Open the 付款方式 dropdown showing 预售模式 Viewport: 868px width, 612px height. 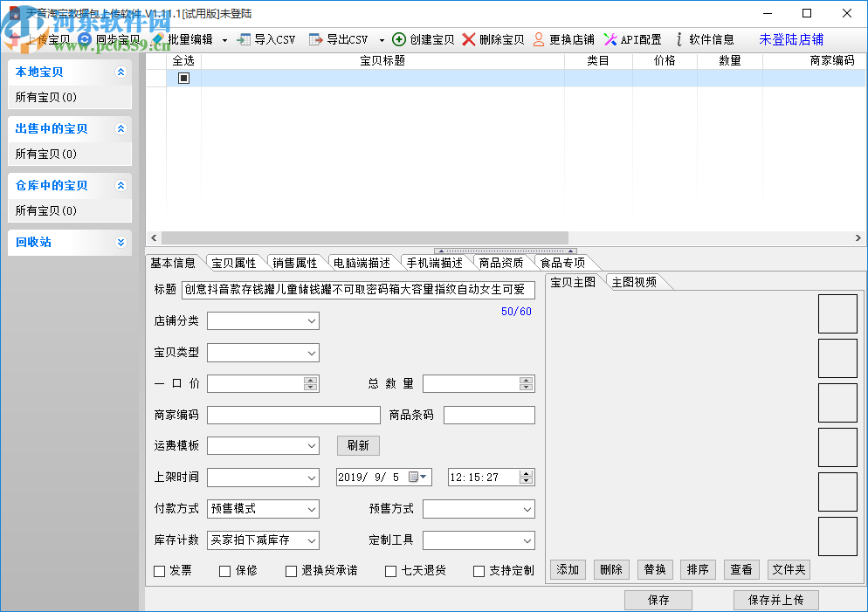click(x=263, y=509)
